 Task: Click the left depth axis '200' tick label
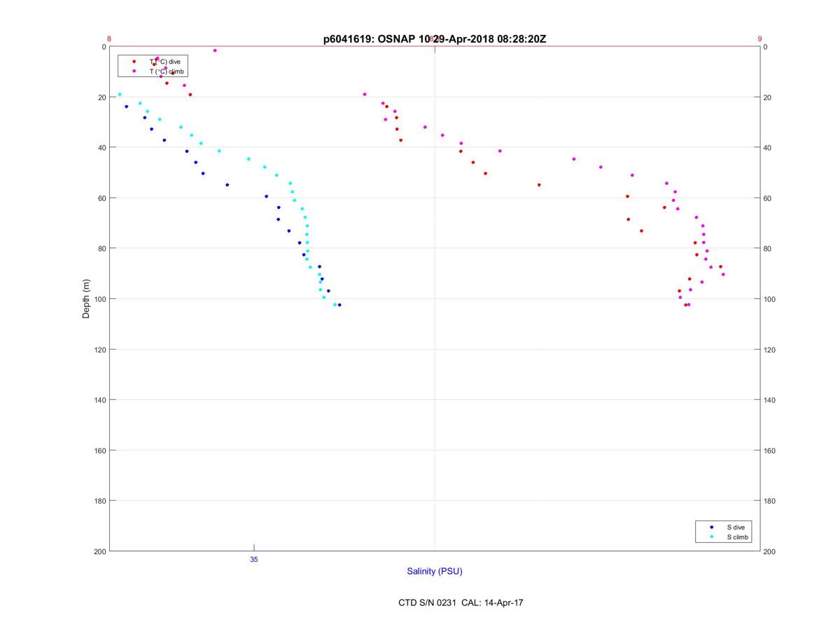[x=100, y=551]
